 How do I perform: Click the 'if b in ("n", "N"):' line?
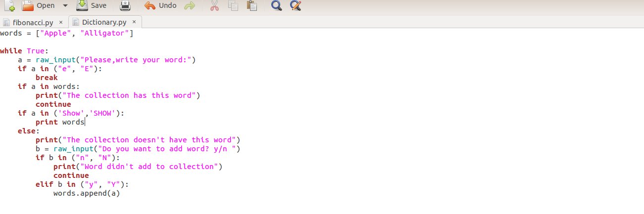78,158
